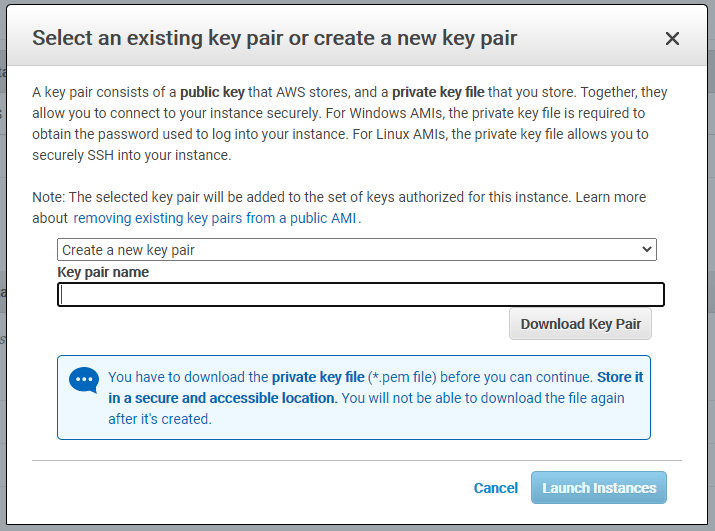Close the key pair dialog with the X
The height and width of the screenshot is (531, 715).
pos(672,38)
